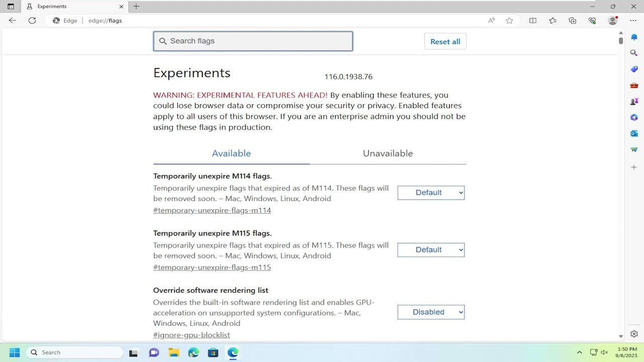
Task: Open the Tools briefcase sidebar icon
Action: [634, 85]
